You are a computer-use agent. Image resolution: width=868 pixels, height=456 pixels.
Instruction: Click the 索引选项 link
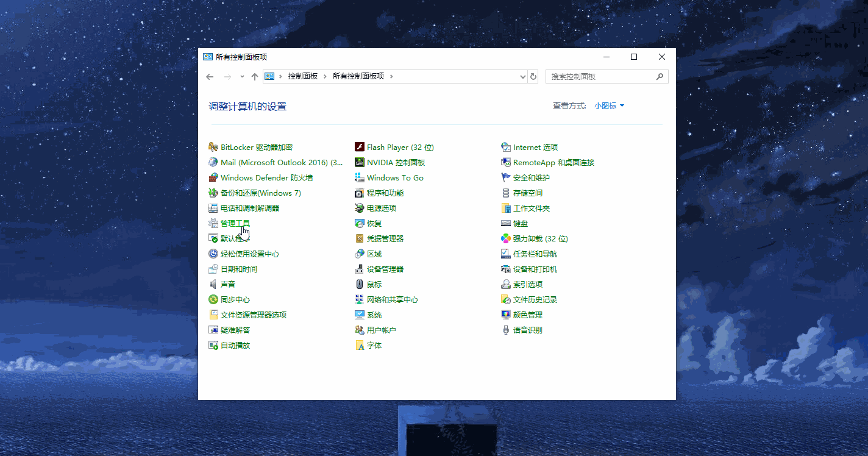pyautogui.click(x=528, y=284)
